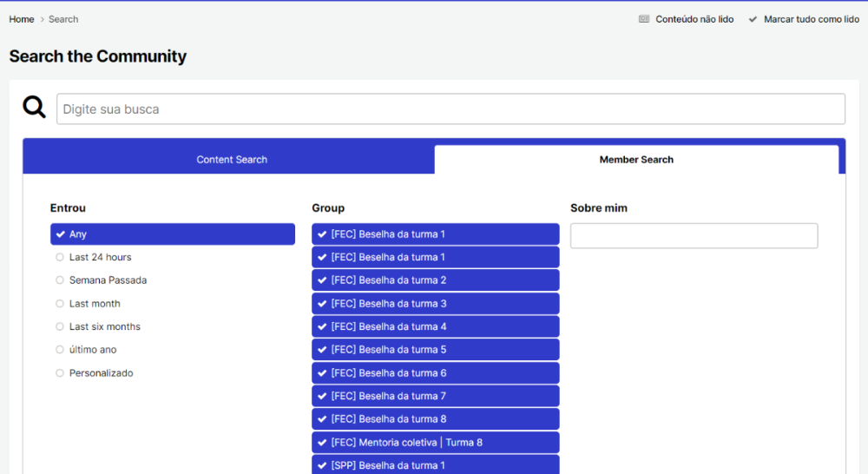868x474 pixels.
Task: Uncheck [FEC] Beselha da turma 2 group
Action: [436, 280]
